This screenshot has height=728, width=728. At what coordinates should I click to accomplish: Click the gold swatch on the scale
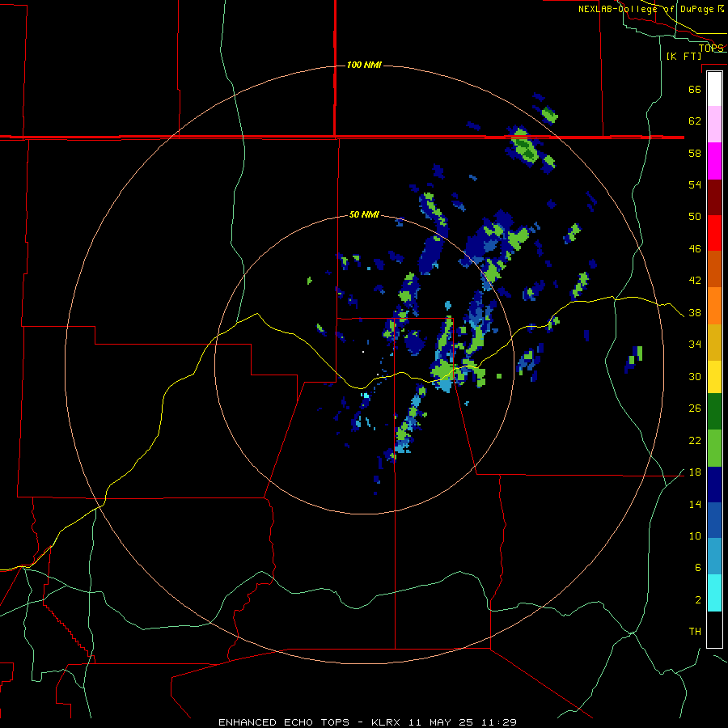[x=714, y=342]
